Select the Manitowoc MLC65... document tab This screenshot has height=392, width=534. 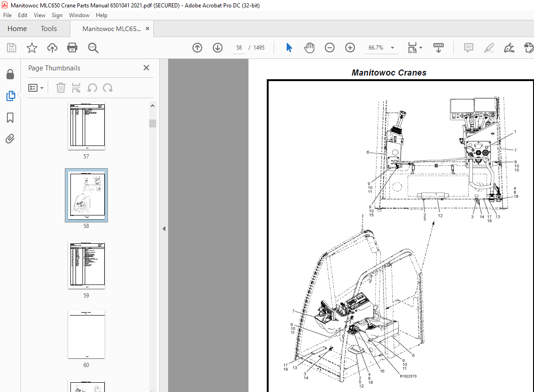click(x=111, y=29)
